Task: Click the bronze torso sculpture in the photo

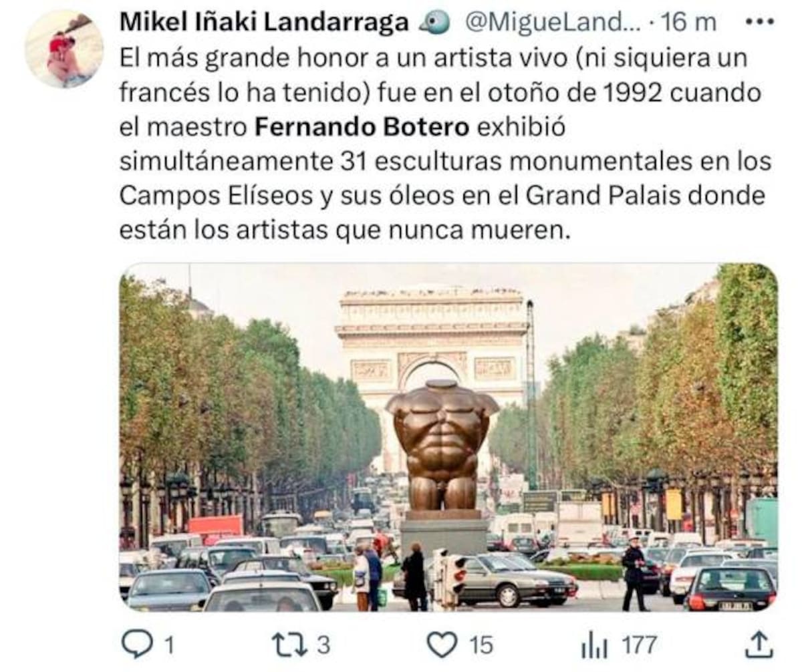Action: tap(442, 445)
